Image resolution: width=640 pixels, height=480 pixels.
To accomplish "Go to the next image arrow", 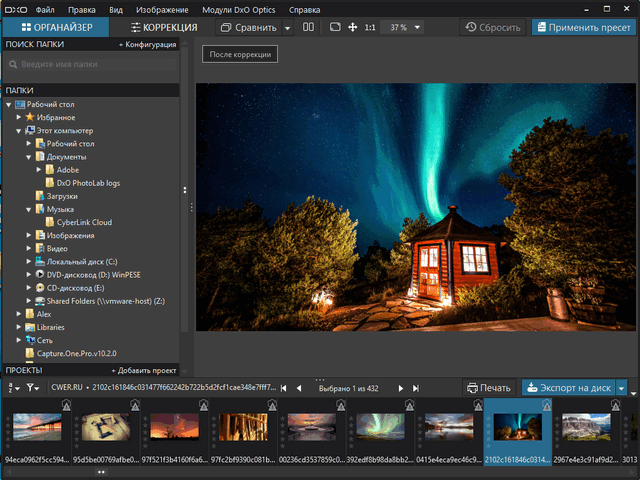I will pyautogui.click(x=401, y=387).
